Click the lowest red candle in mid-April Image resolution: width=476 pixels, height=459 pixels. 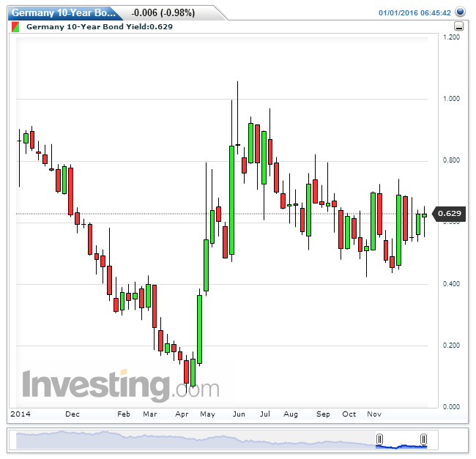click(187, 372)
